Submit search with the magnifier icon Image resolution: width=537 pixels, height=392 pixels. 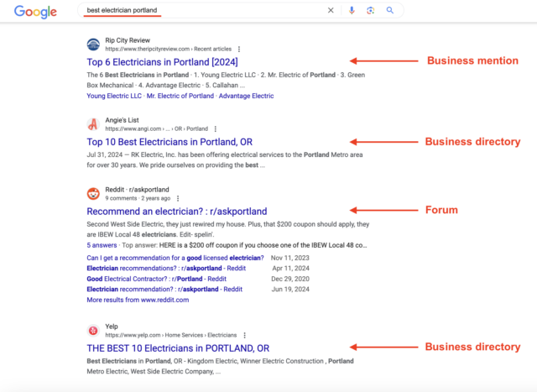point(389,10)
